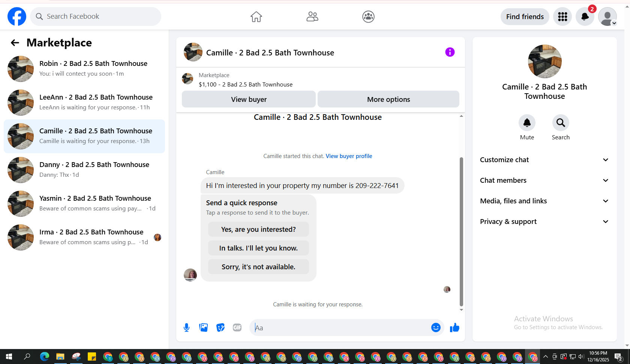
Task: Show hidden system tray icons
Action: [x=546, y=357]
